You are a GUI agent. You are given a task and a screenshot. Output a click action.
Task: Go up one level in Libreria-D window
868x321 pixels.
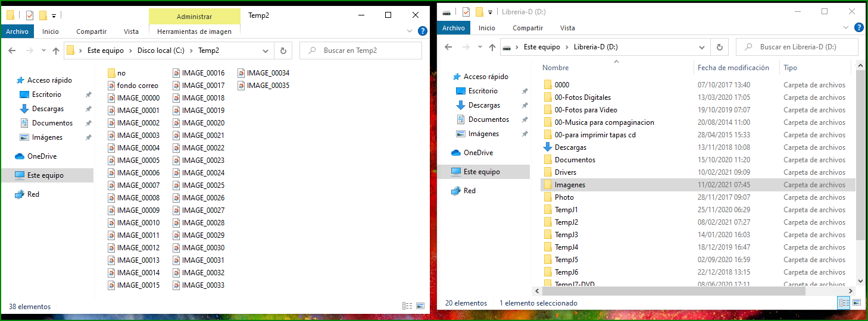click(x=492, y=47)
